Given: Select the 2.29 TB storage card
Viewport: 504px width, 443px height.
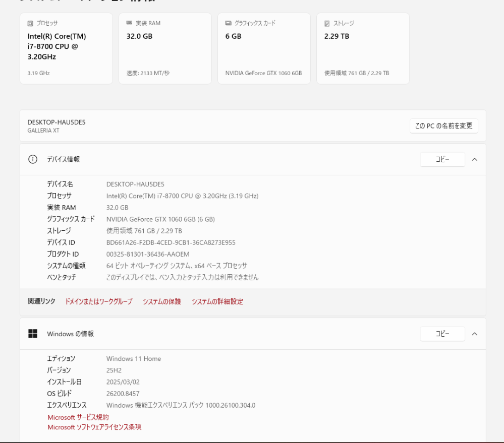Looking at the screenshot, I should tap(363, 48).
